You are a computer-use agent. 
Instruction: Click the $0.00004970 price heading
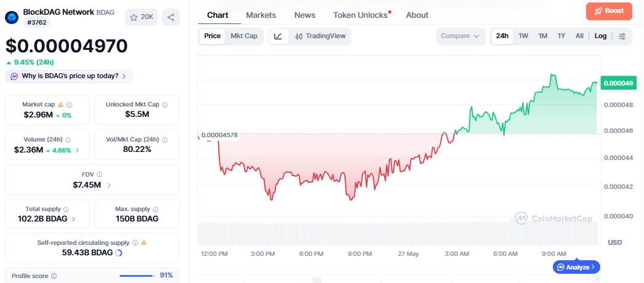pos(67,46)
